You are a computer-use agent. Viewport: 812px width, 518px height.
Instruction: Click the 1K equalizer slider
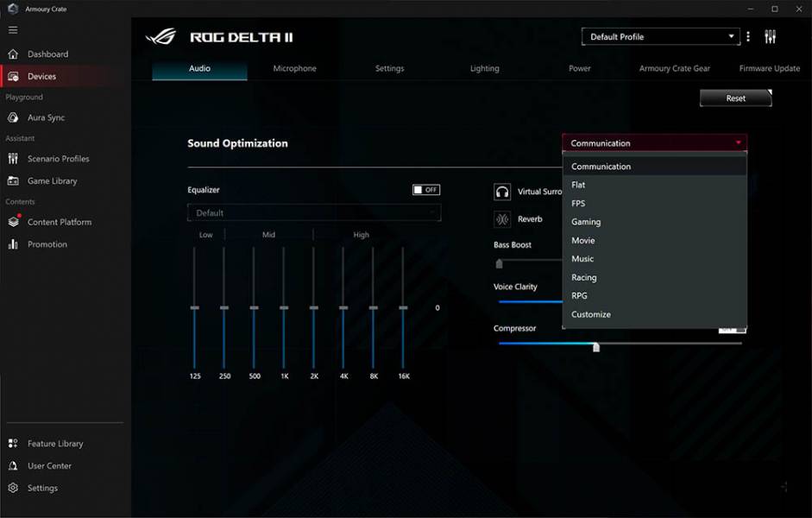click(x=284, y=307)
